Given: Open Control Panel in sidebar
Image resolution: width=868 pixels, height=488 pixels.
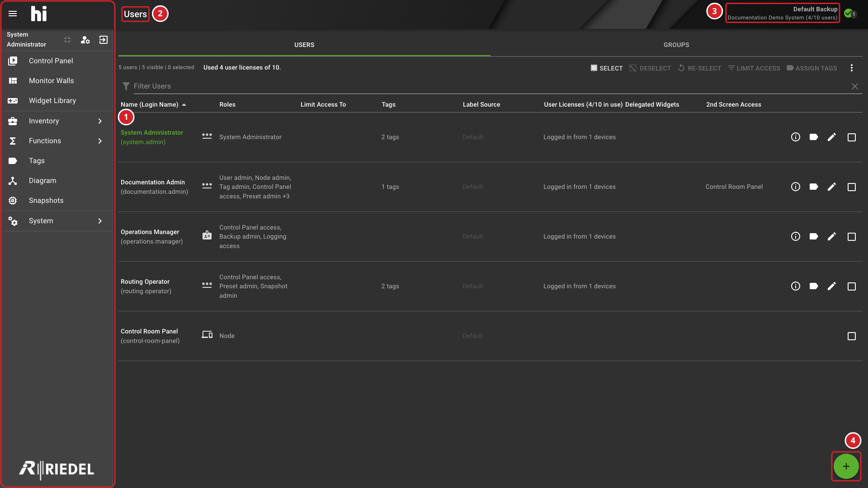Looking at the screenshot, I should pyautogui.click(x=57, y=61).
